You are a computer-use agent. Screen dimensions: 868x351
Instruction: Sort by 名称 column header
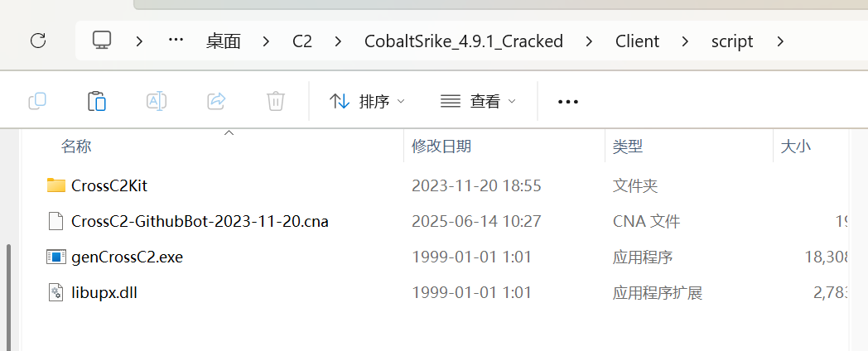[x=76, y=147]
